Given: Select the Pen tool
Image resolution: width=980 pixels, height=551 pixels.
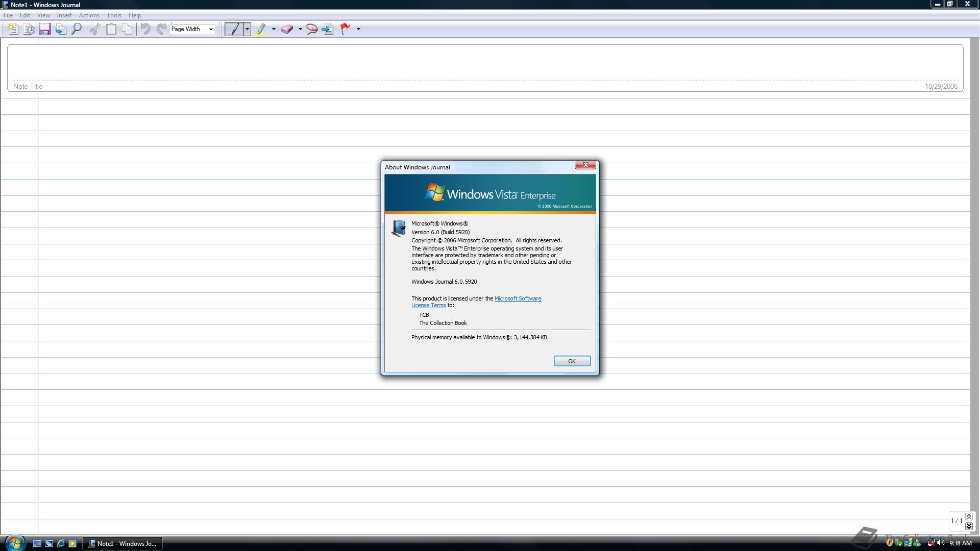Looking at the screenshot, I should pos(234,29).
